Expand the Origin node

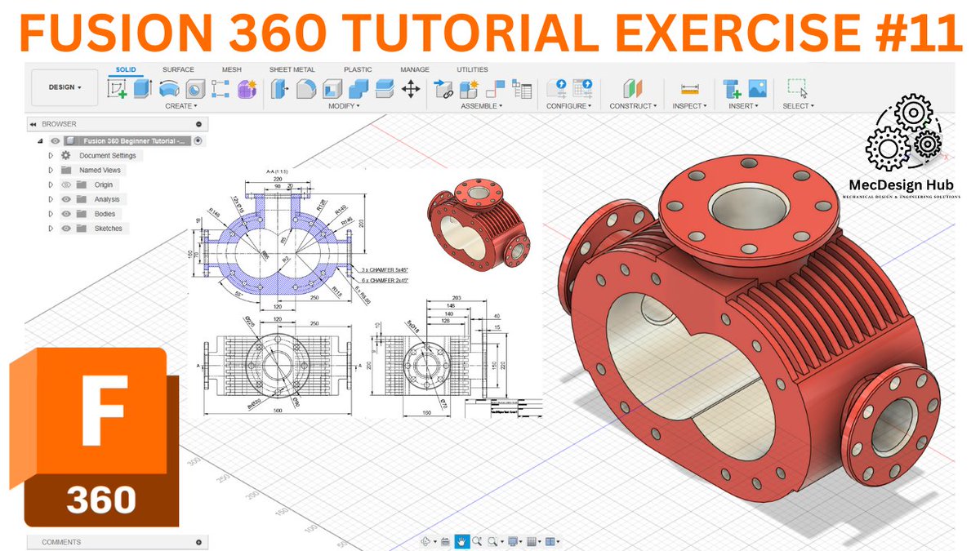click(51, 184)
